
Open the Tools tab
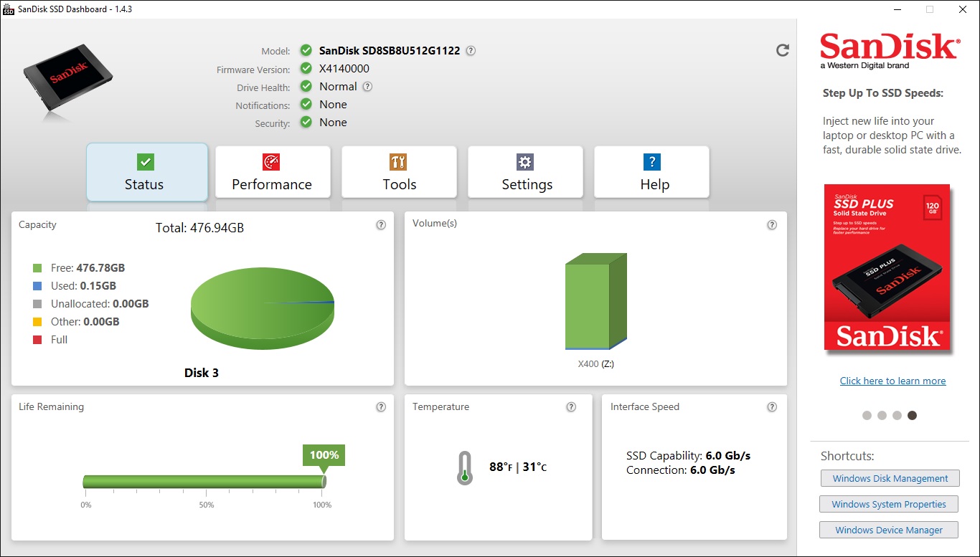[x=399, y=172]
